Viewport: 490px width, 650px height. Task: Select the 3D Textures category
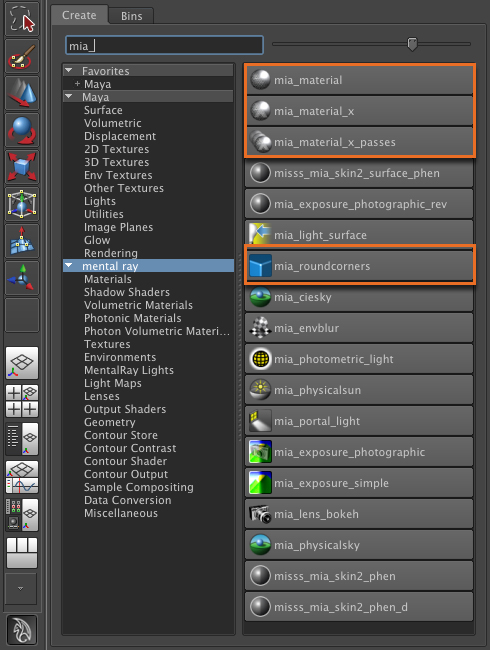[116, 162]
